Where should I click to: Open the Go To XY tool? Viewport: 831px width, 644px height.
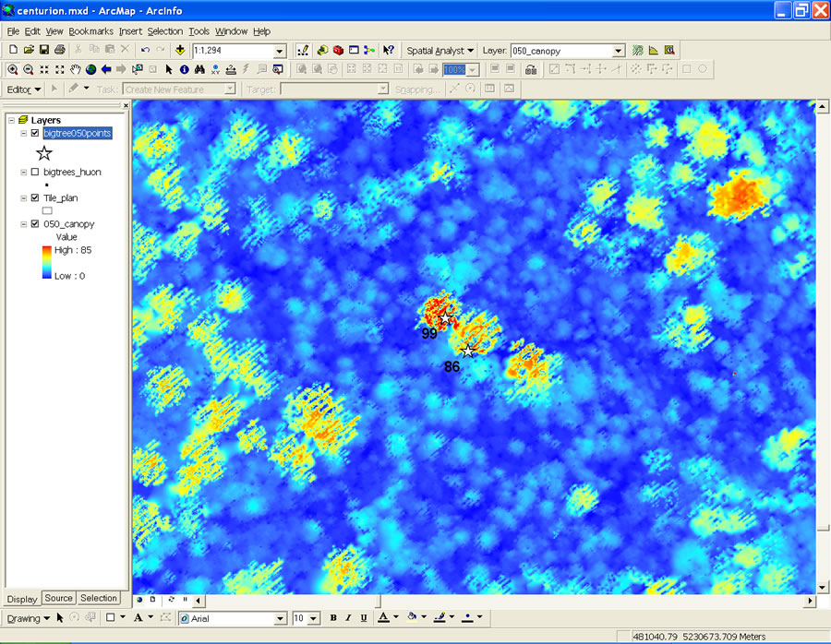(x=215, y=69)
